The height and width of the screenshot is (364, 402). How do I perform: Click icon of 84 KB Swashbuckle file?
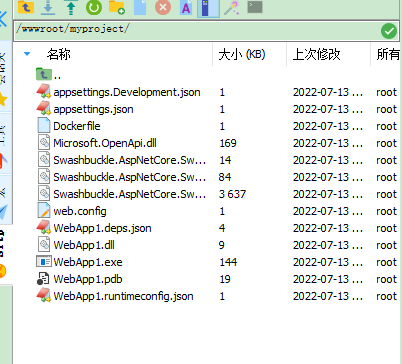(x=44, y=177)
